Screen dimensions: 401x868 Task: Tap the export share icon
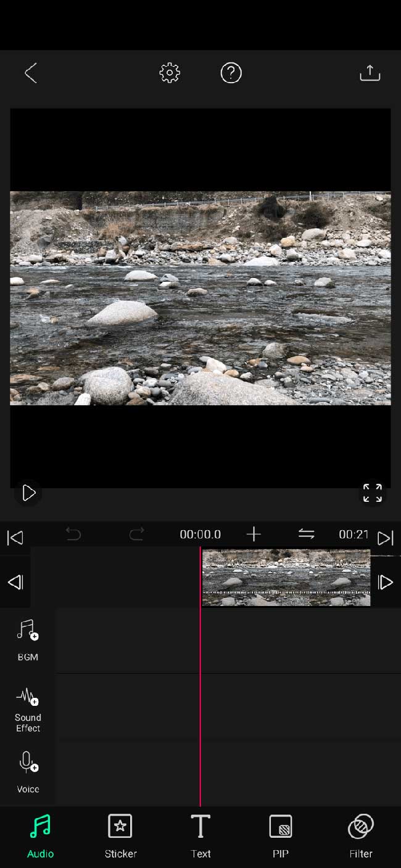[x=370, y=73]
